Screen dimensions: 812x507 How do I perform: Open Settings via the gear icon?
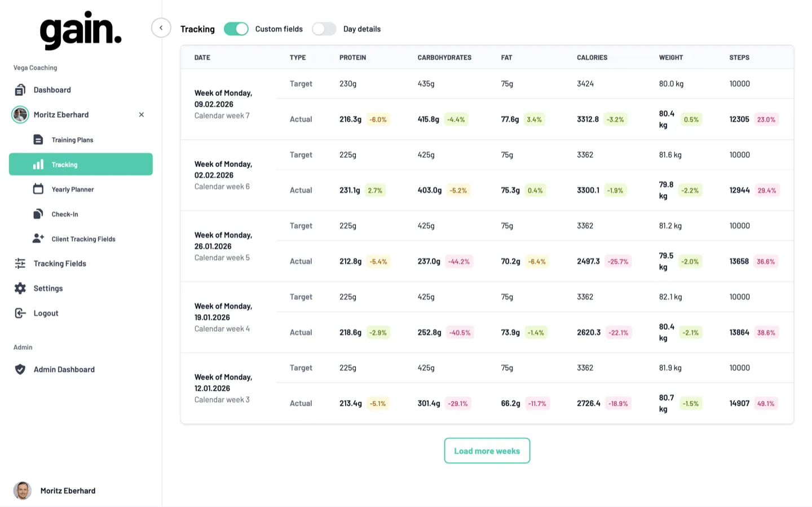(21, 288)
